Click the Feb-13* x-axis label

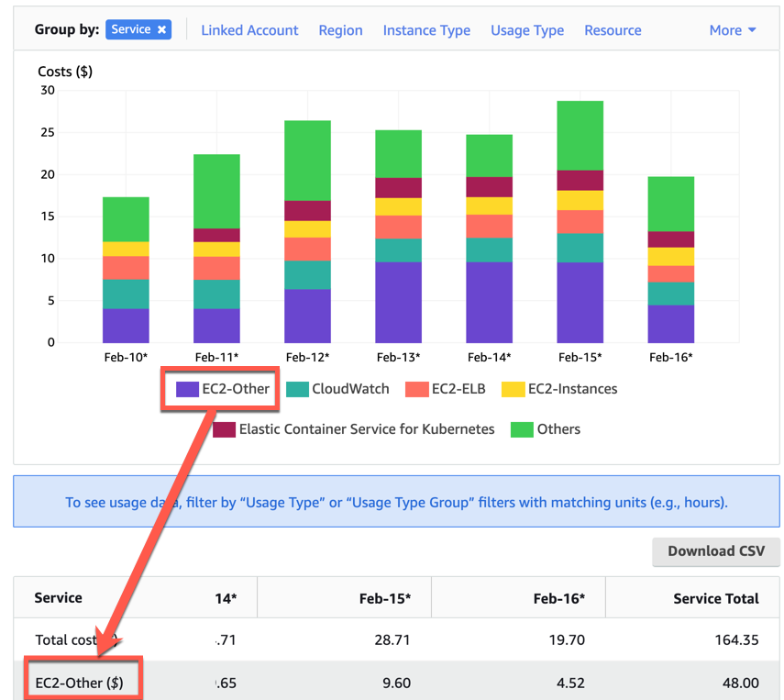[399, 357]
